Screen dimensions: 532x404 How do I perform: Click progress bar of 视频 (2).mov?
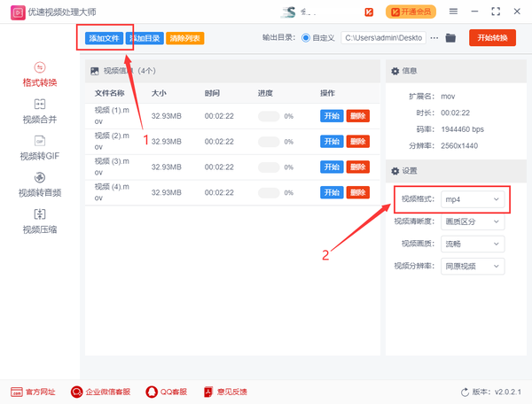click(269, 142)
